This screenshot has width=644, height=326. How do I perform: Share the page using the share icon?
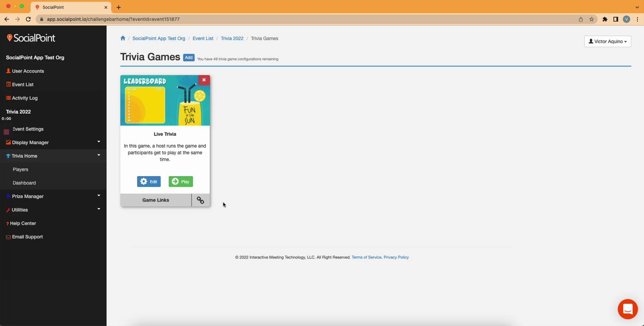pos(581,19)
